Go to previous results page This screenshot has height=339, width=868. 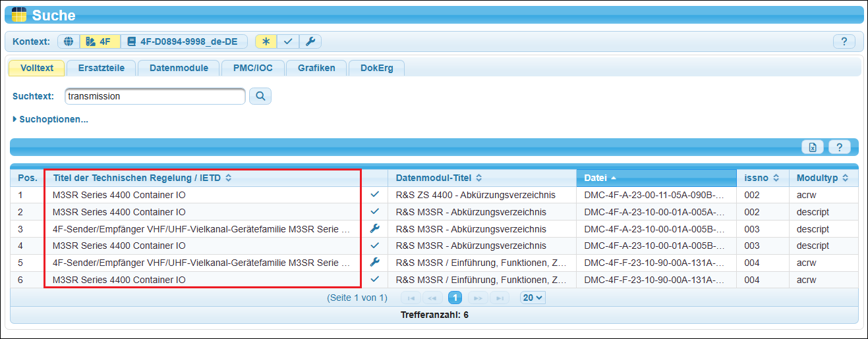pos(432,298)
